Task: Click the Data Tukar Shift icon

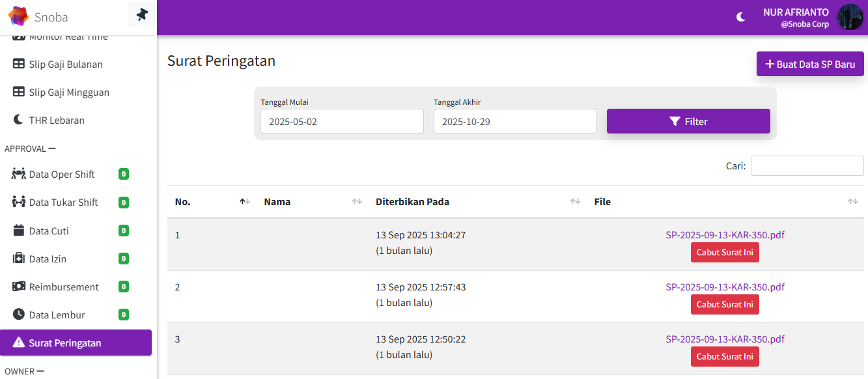Action: 18,203
